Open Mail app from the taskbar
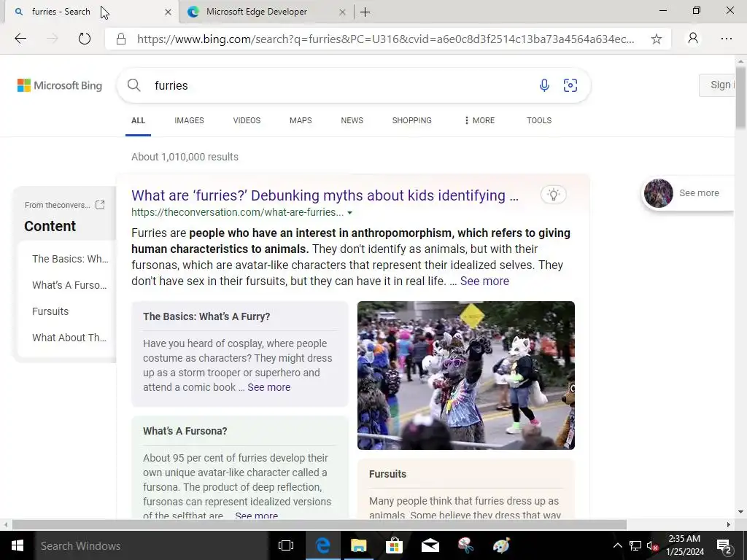The image size is (747, 560). point(430,545)
